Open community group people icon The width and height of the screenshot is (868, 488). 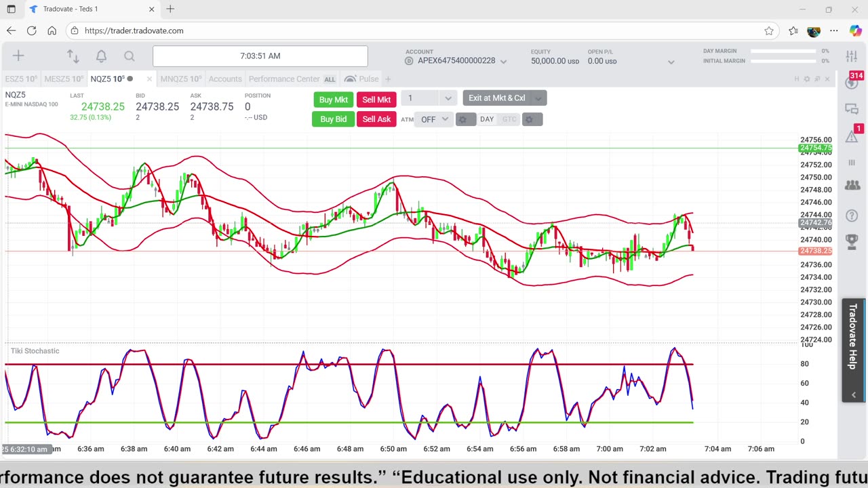pyautogui.click(x=852, y=185)
